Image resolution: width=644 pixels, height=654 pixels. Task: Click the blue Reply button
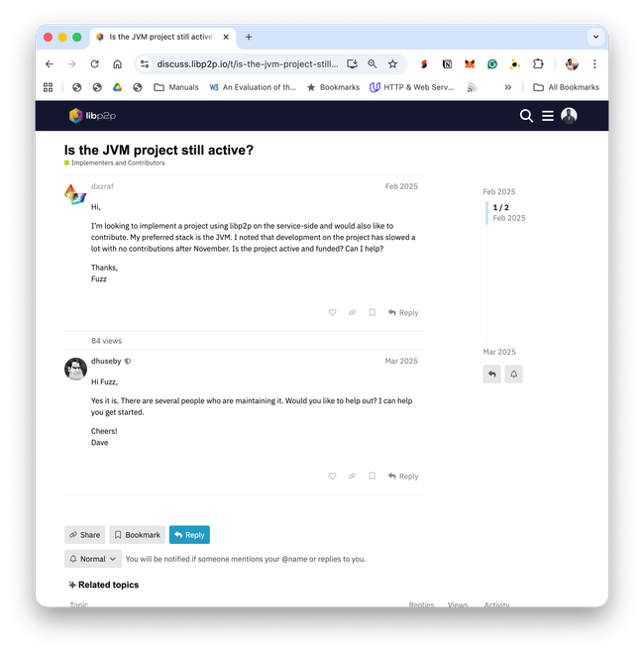pyautogui.click(x=189, y=535)
